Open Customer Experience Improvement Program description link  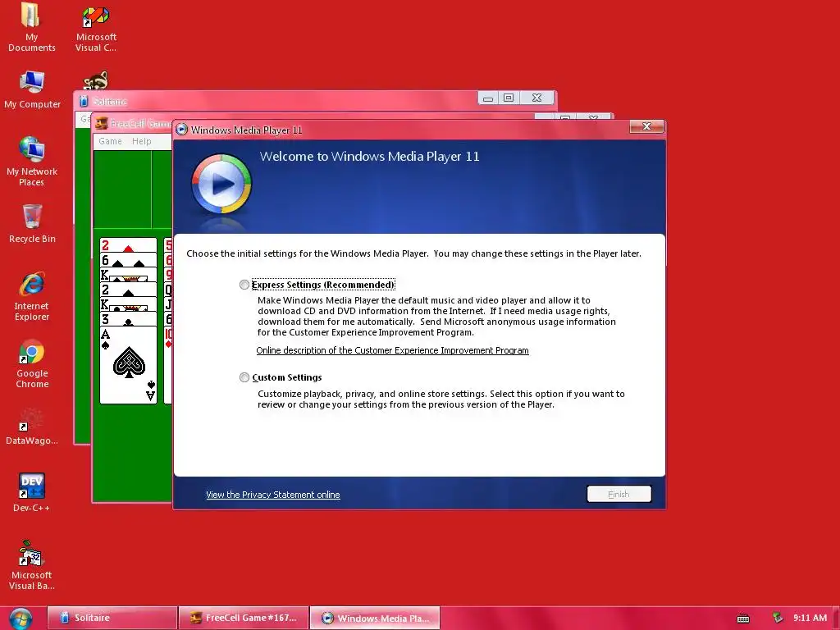pos(392,350)
